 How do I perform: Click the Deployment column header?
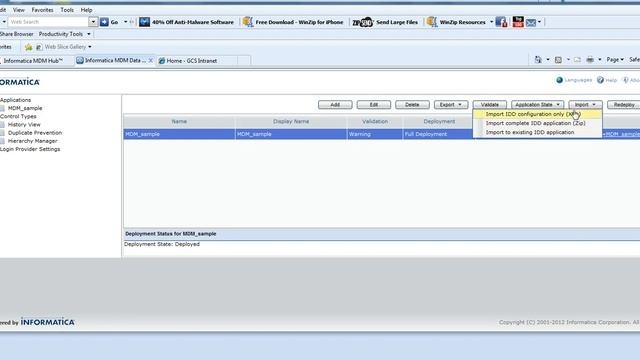tap(439, 122)
